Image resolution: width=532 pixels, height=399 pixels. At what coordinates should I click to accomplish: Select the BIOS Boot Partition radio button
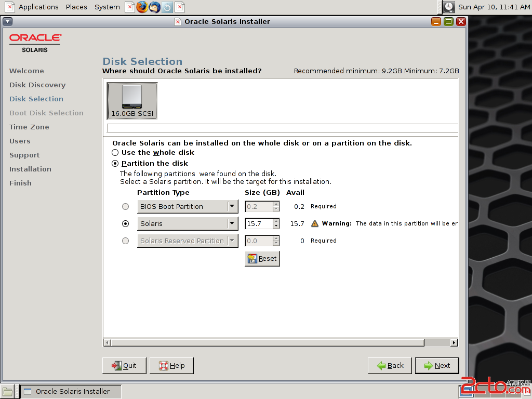(x=126, y=207)
